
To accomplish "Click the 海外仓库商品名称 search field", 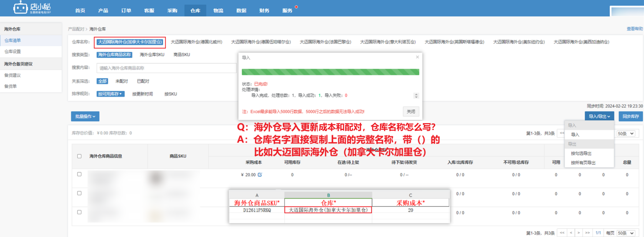I will pos(166,68).
